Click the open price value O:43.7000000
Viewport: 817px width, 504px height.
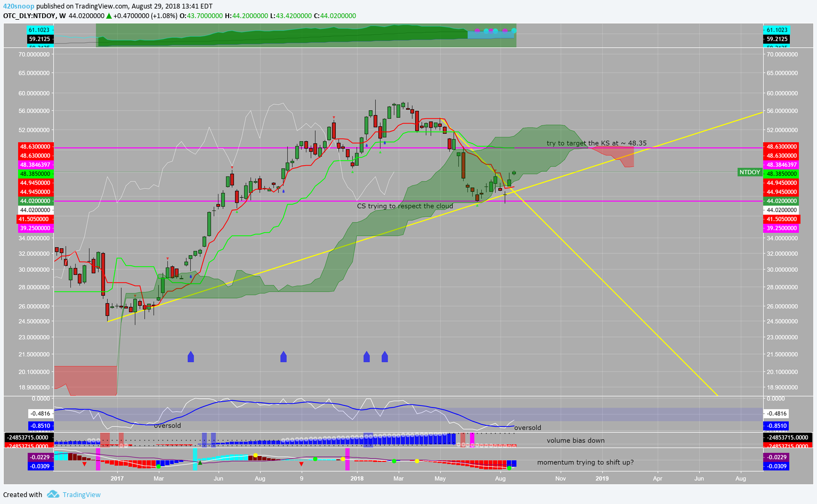[200, 16]
